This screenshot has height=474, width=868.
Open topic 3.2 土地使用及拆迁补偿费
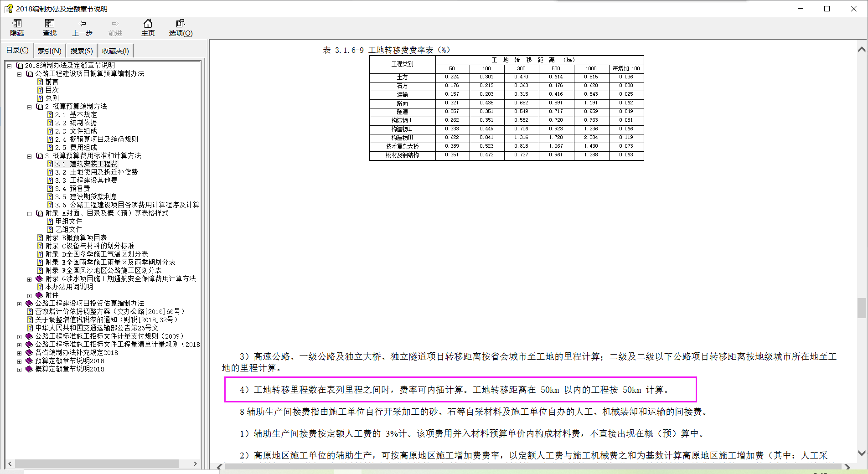[97, 172]
